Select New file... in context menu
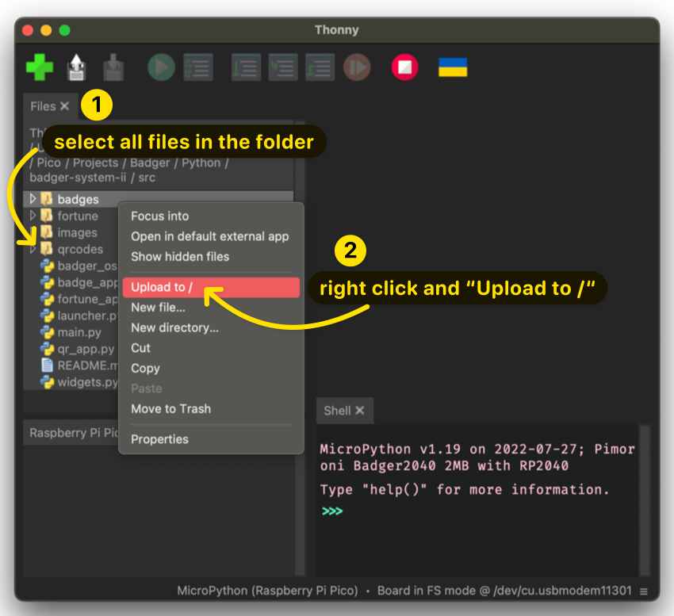Viewport: 674px width, 616px height. pyautogui.click(x=211, y=308)
